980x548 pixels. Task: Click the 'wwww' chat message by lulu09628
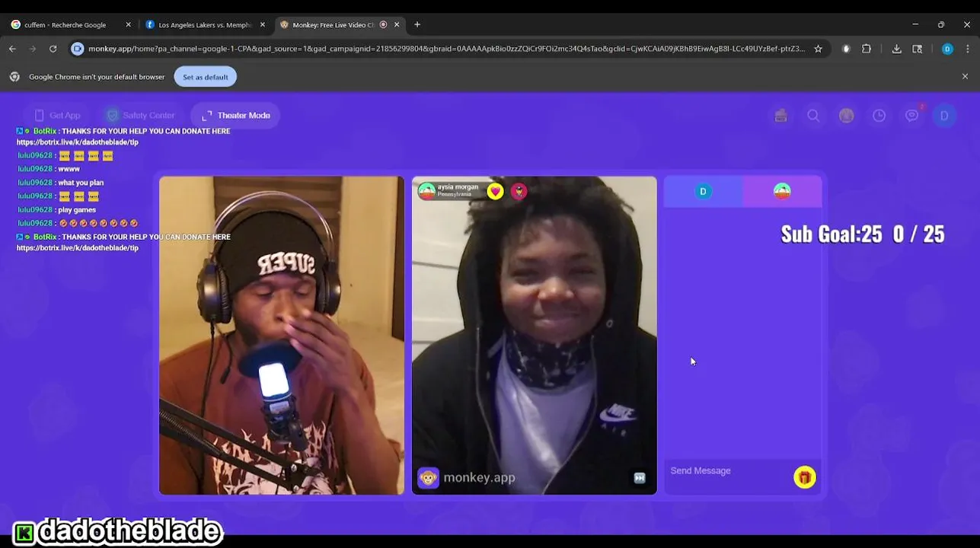pos(69,169)
